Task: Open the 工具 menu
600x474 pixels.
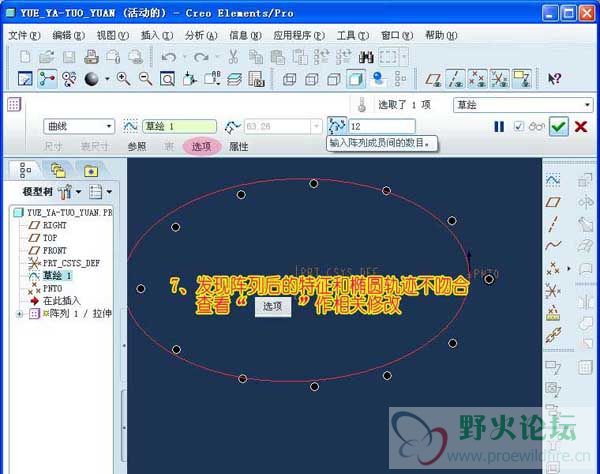Action: click(353, 35)
